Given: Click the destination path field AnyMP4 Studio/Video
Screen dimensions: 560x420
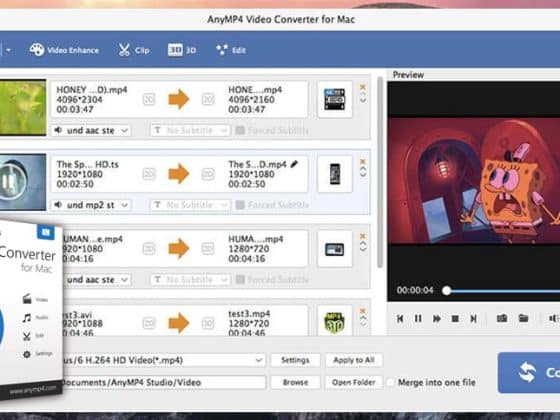Looking at the screenshot, I should tap(164, 382).
